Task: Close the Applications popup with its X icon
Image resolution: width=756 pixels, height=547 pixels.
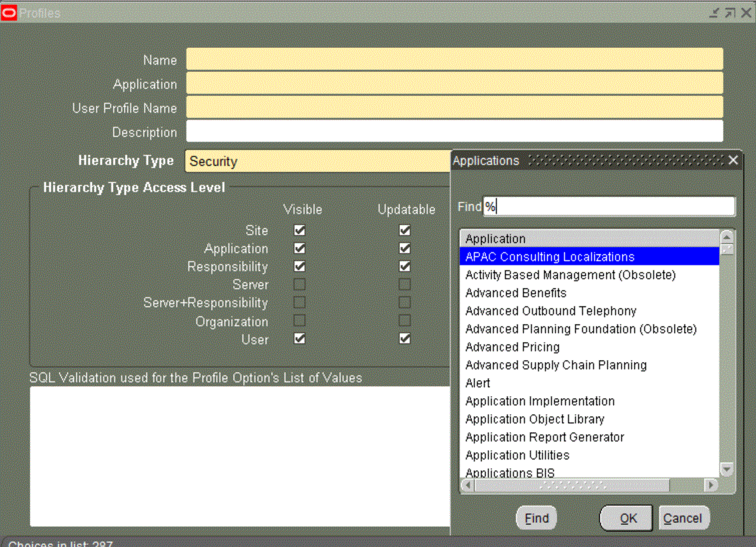Action: [x=733, y=160]
